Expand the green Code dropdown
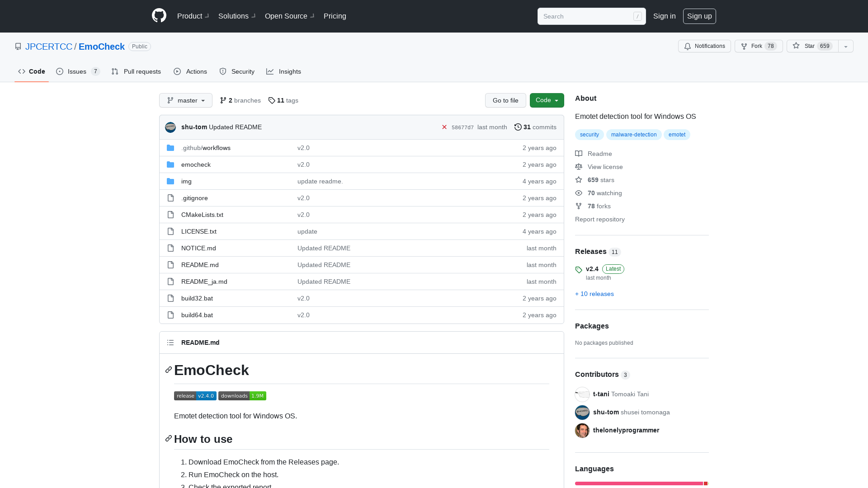This screenshot has height=488, width=868. coord(547,100)
